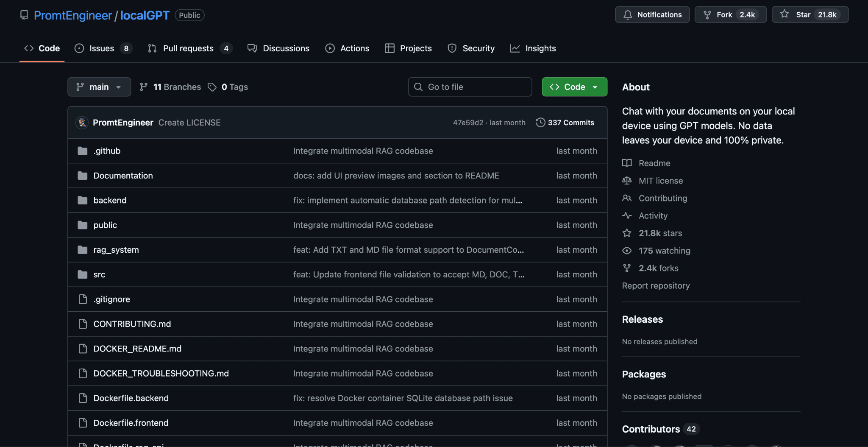Open the repository book icon next to PromtEngineer
This screenshot has width=868, height=447.
click(24, 15)
